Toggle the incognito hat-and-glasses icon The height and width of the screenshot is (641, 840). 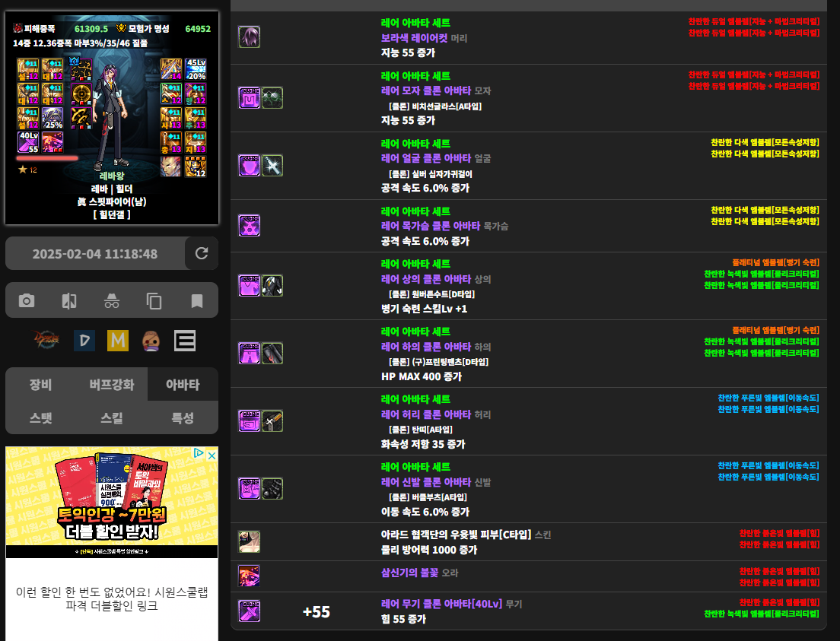pos(112,301)
